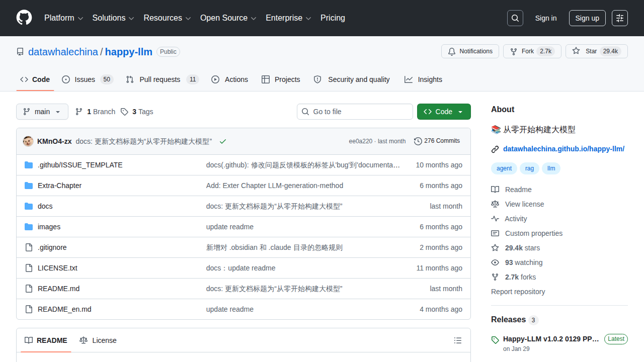The height and width of the screenshot is (362, 644).
Task: Click the folder icon for .github/ISSUE_TEMPLATE
Action: (29, 165)
